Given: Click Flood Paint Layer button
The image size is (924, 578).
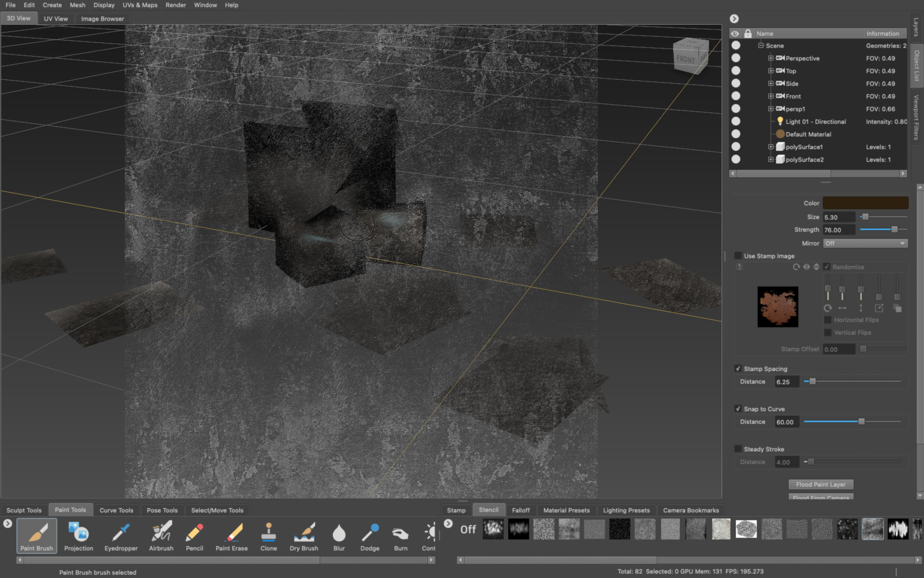Looking at the screenshot, I should 821,485.
